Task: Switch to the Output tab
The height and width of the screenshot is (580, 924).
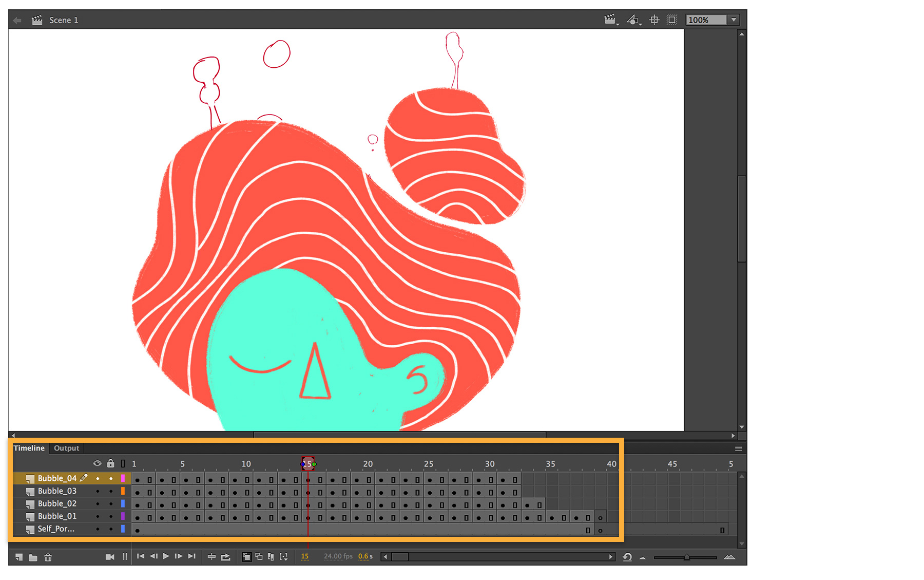Action: (66, 448)
